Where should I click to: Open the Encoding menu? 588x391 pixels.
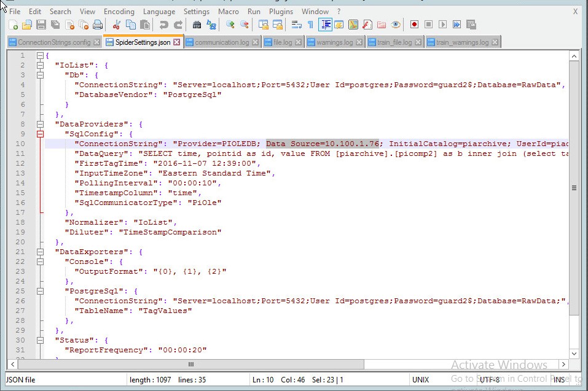point(119,11)
